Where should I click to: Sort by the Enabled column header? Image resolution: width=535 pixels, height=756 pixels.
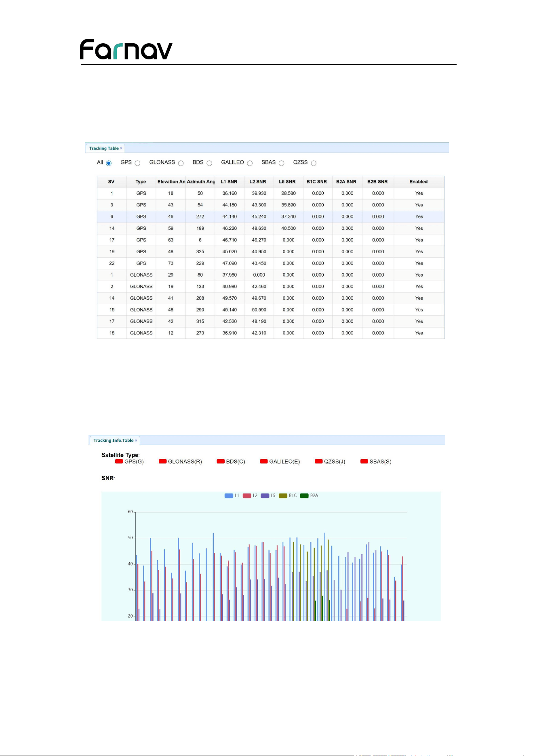tap(419, 182)
